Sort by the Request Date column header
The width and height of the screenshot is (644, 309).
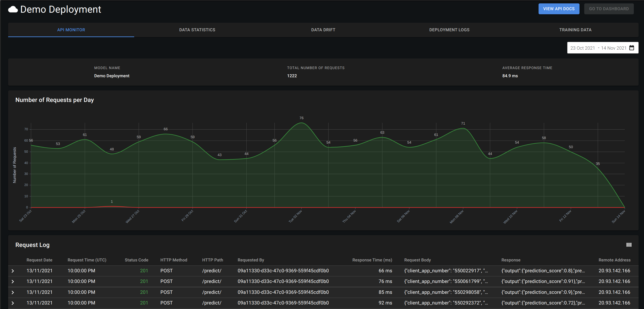(39, 260)
